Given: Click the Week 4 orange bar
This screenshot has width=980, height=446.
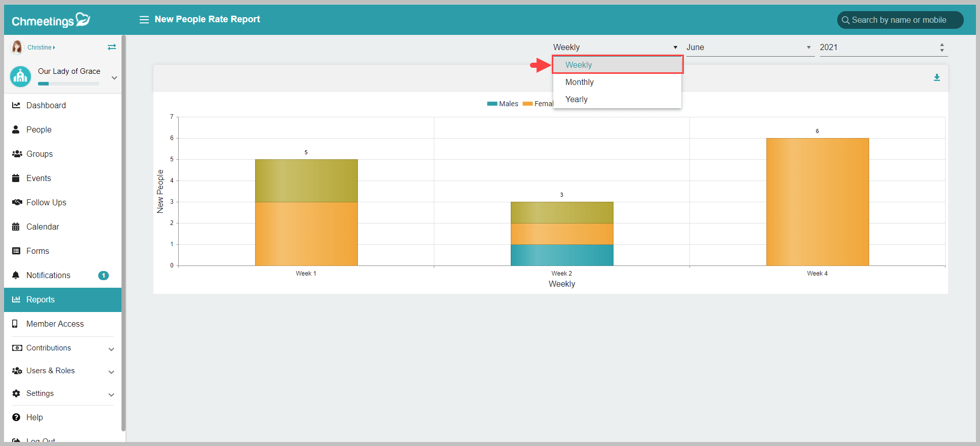Looking at the screenshot, I should click(818, 202).
